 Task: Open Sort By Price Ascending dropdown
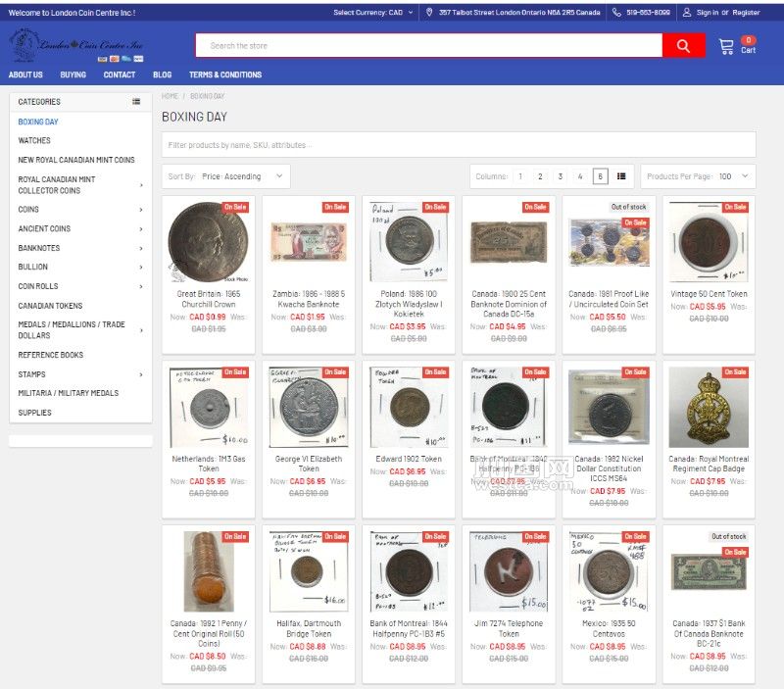click(226, 176)
